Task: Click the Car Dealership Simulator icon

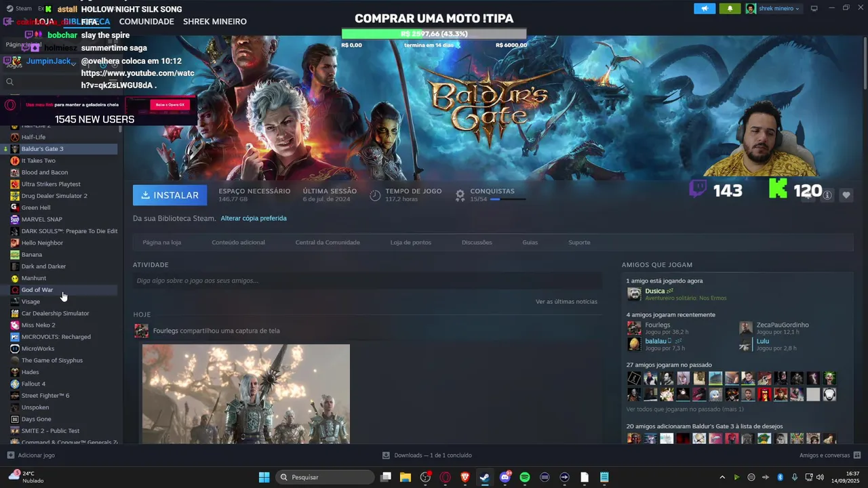Action: point(15,313)
